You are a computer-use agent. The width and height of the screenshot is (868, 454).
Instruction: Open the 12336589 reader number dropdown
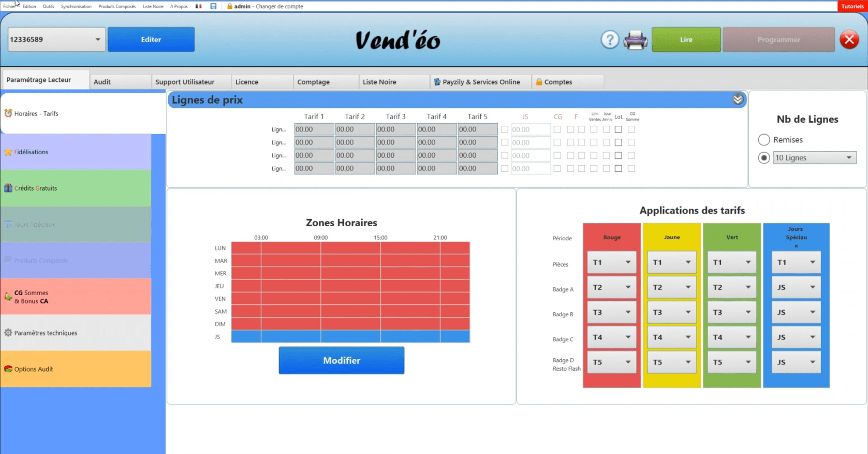pyautogui.click(x=56, y=39)
